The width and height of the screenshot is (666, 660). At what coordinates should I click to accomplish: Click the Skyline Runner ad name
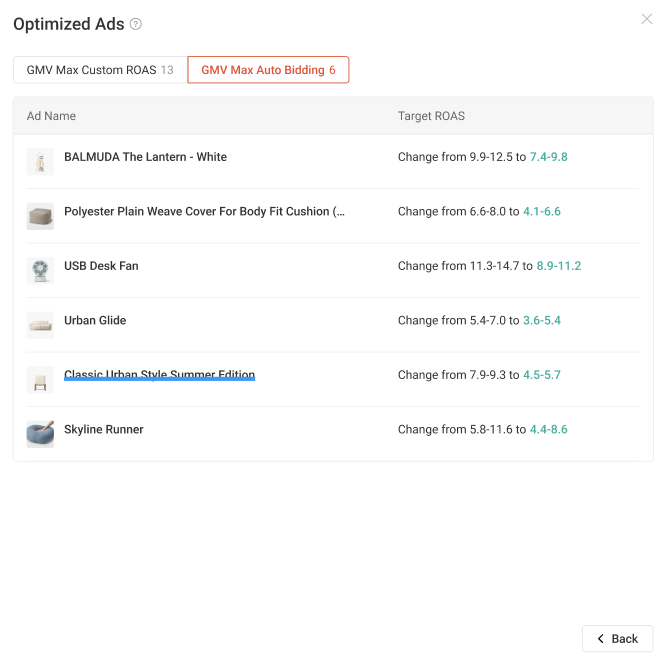tap(104, 429)
